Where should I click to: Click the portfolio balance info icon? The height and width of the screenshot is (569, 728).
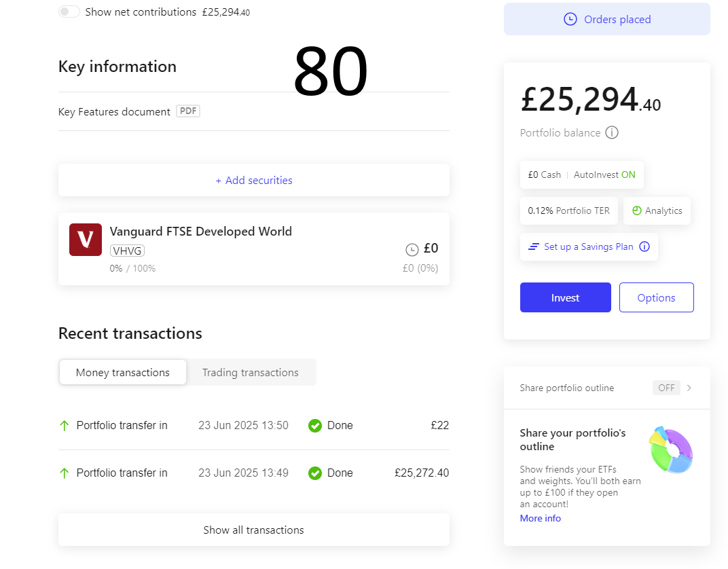(x=612, y=132)
